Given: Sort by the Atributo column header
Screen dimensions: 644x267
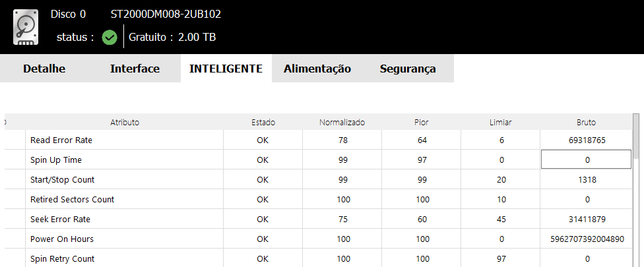Looking at the screenshot, I should point(125,122).
